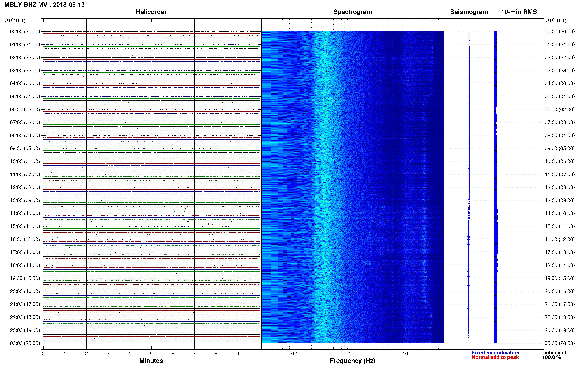The image size is (588, 368).
Task: Click the 'Fixed magnification' legend text
Action: (495, 353)
